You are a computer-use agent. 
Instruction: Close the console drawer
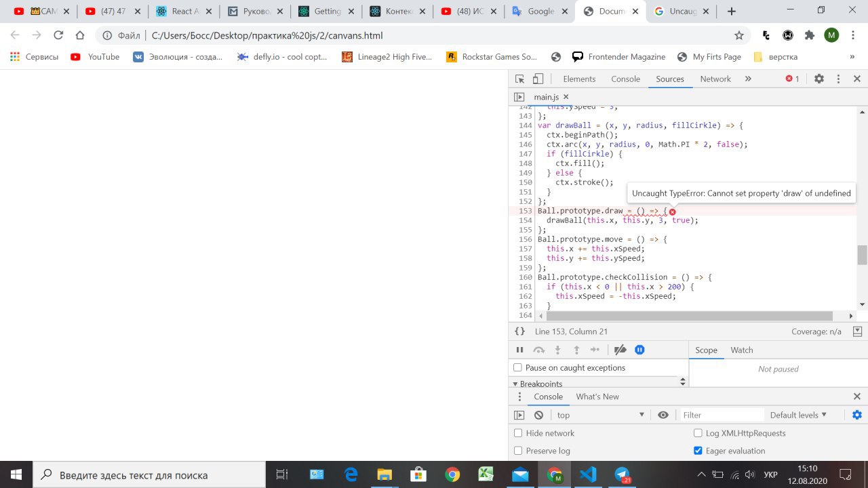click(x=857, y=396)
